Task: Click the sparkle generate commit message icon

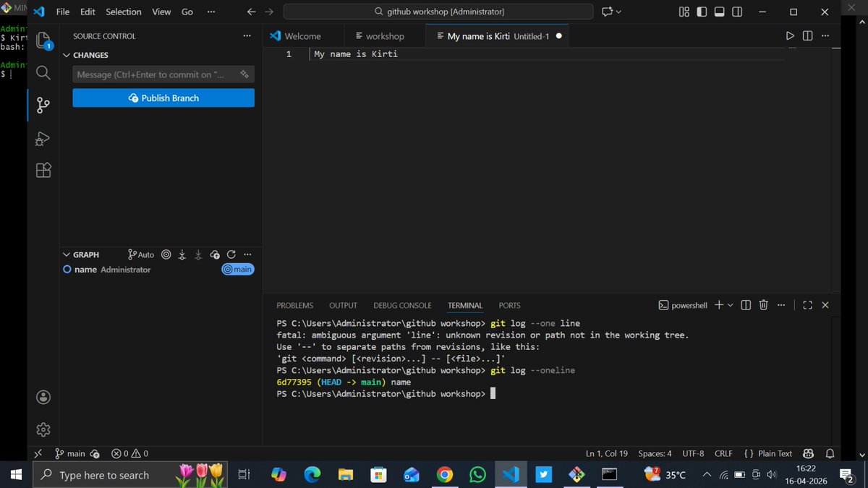Action: point(244,74)
